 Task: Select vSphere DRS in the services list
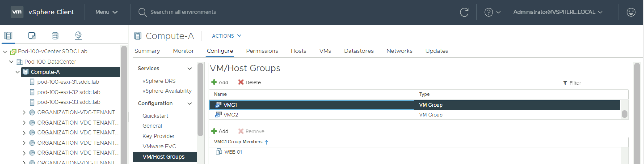[x=159, y=81]
